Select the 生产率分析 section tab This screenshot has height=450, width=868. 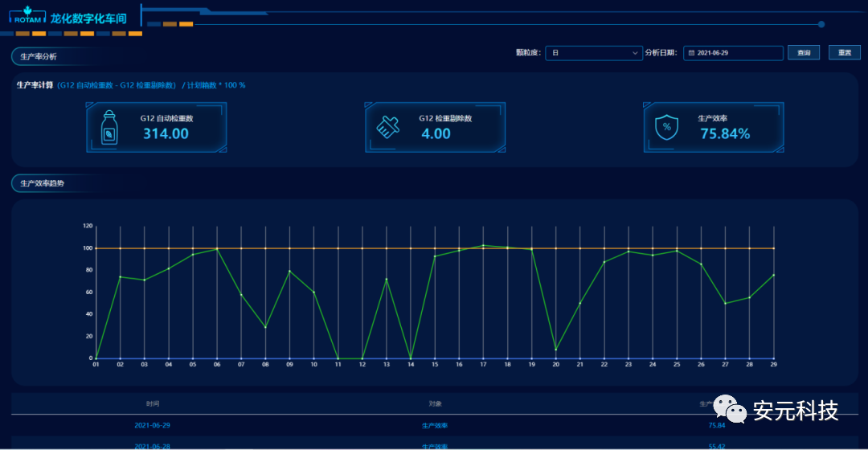(x=39, y=56)
